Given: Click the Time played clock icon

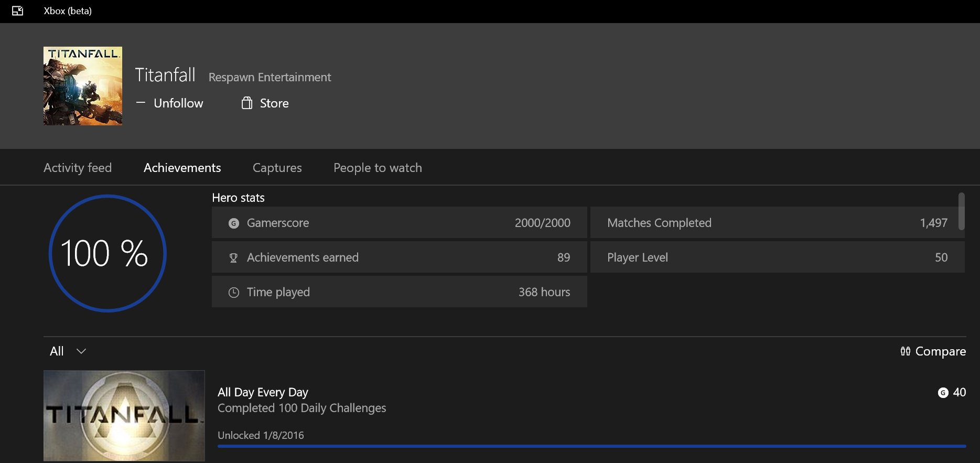Looking at the screenshot, I should pyautogui.click(x=234, y=293).
